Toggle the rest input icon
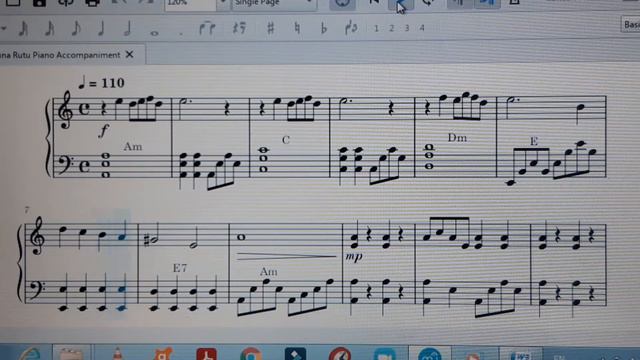Viewport: 640px width, 360px height. click(239, 29)
